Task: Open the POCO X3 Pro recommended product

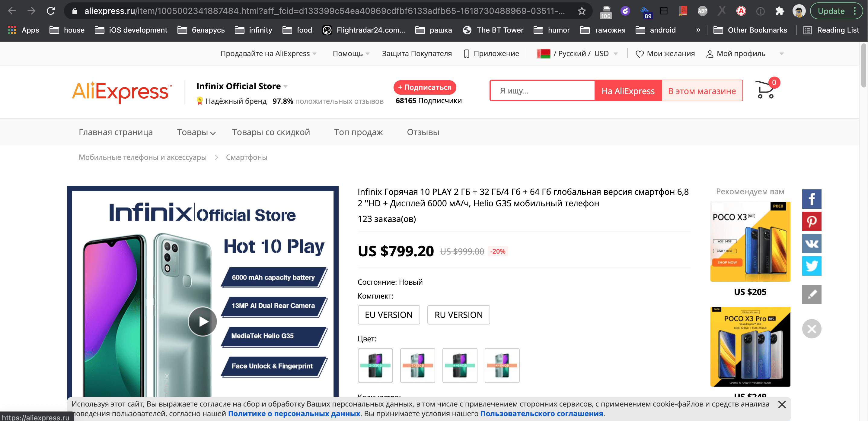Action: [750, 347]
